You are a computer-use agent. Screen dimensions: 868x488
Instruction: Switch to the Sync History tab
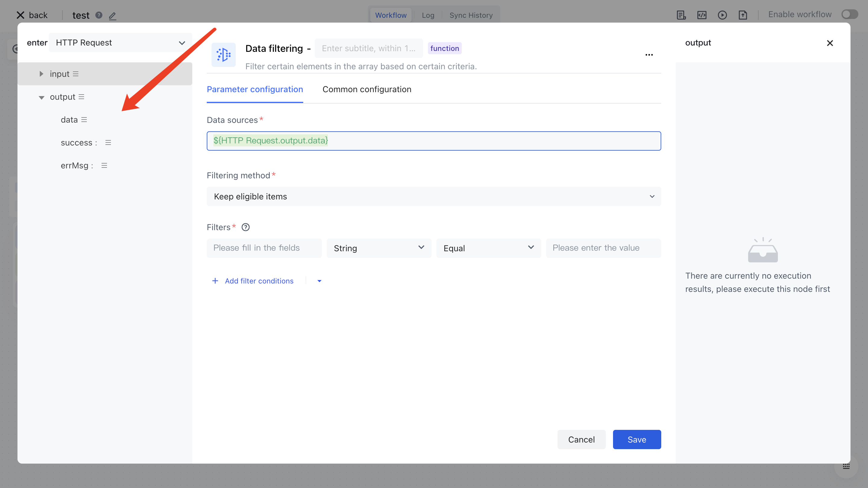click(471, 15)
